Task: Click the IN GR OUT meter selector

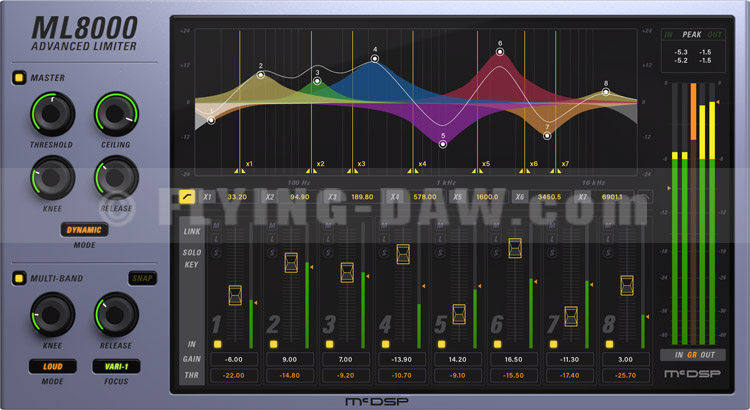Action: 693,355
